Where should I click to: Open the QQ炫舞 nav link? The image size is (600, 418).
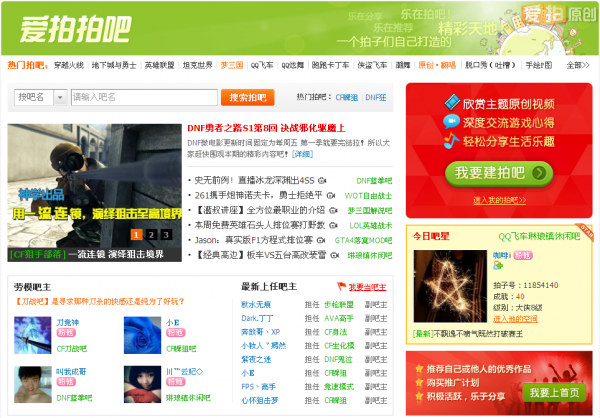tap(292, 65)
